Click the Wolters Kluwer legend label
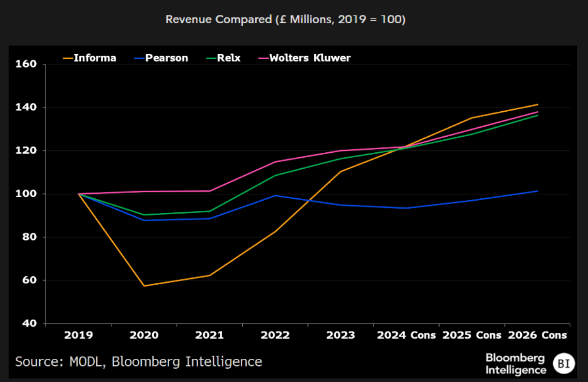Viewport: 588px width, 382px height. click(309, 58)
